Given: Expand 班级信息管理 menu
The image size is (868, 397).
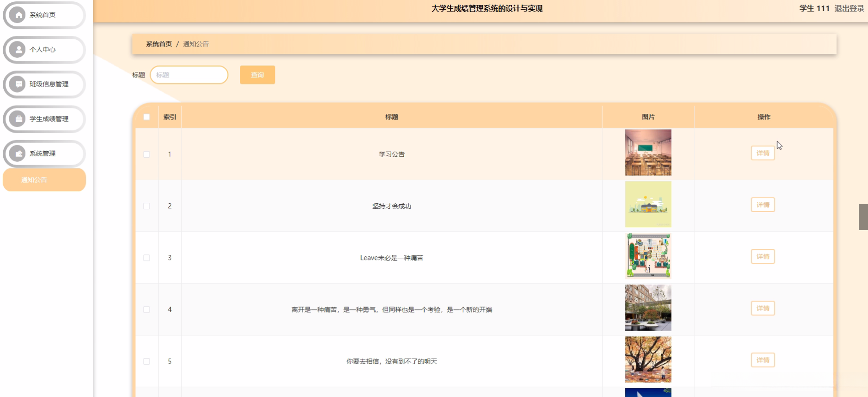Looking at the screenshot, I should [44, 84].
